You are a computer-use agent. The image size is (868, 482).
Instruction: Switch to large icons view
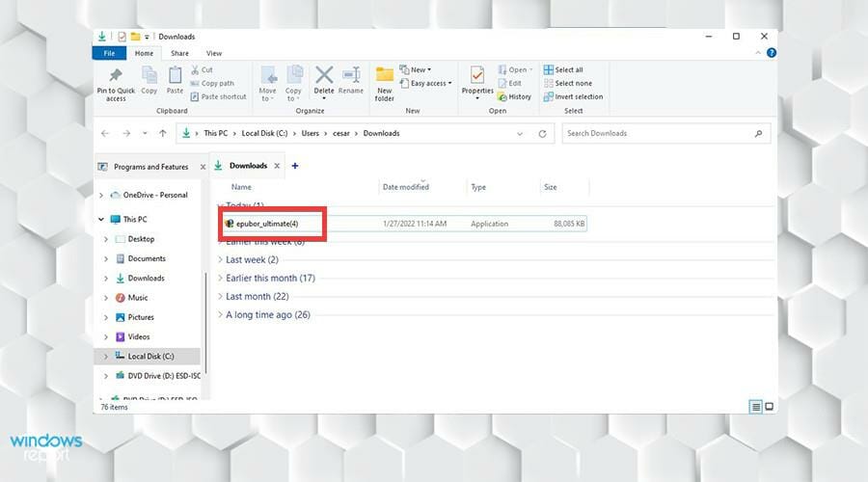click(x=769, y=407)
